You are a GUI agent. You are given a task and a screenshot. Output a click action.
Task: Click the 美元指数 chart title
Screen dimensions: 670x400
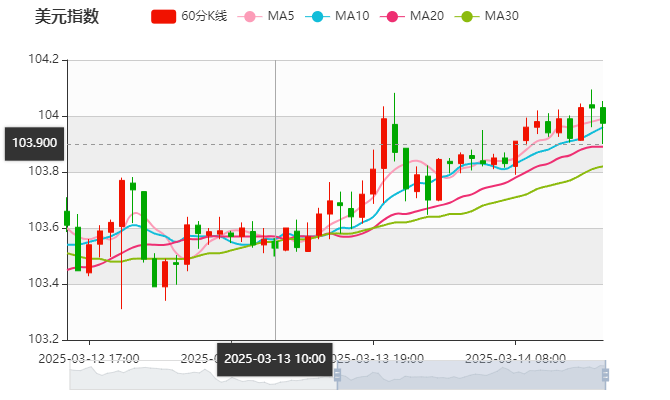coord(67,16)
